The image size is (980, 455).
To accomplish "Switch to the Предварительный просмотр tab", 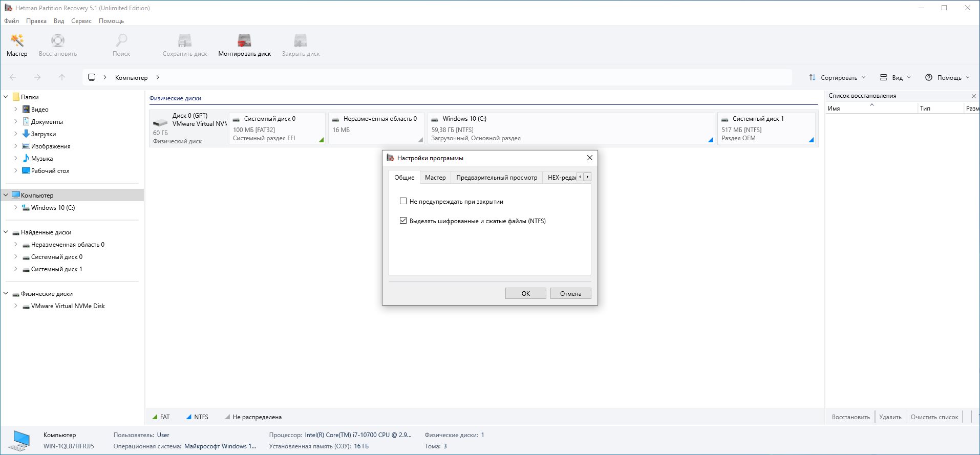I will click(x=496, y=178).
